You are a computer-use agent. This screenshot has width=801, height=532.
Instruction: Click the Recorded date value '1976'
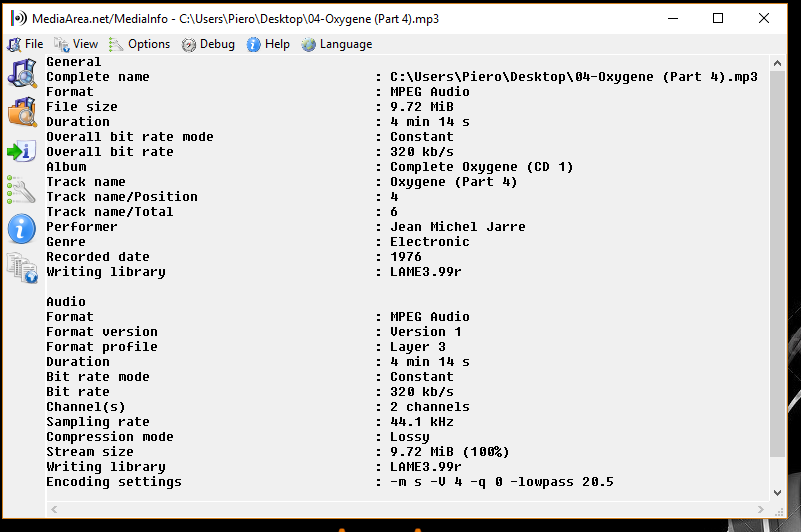coord(406,257)
